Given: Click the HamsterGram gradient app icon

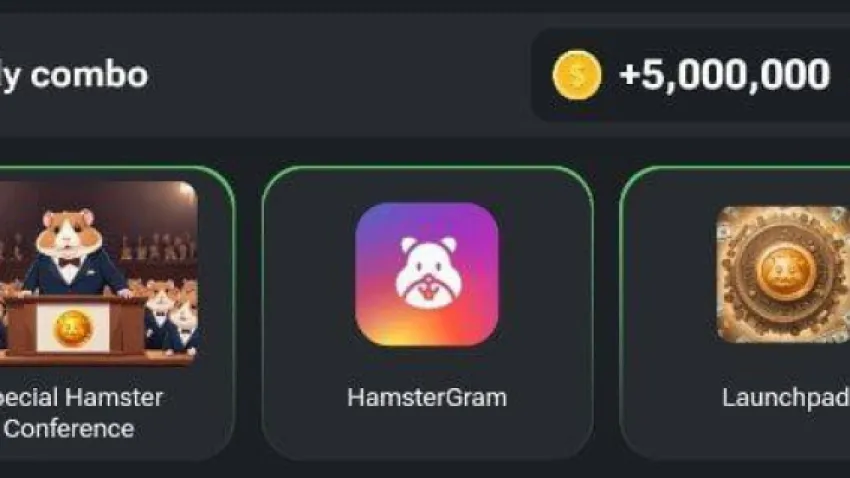Looking at the screenshot, I should 427,274.
